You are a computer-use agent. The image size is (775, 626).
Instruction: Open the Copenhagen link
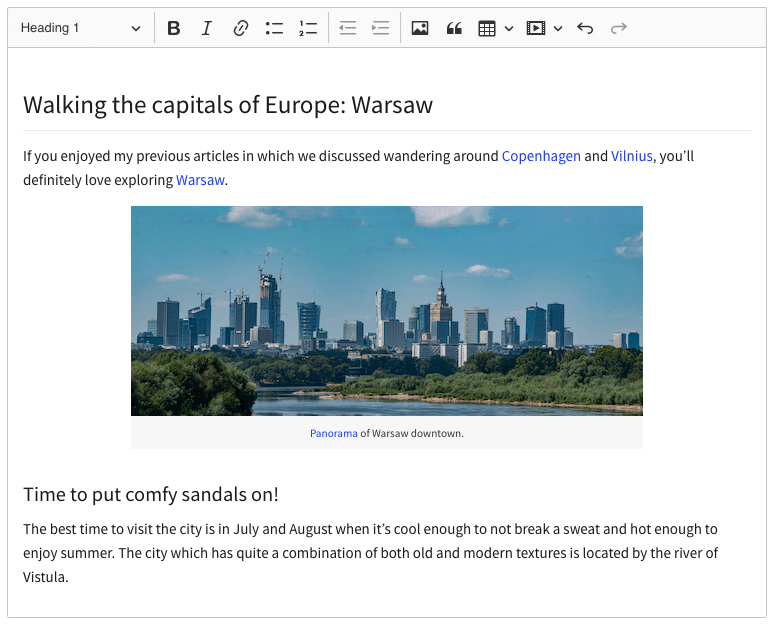click(x=541, y=156)
